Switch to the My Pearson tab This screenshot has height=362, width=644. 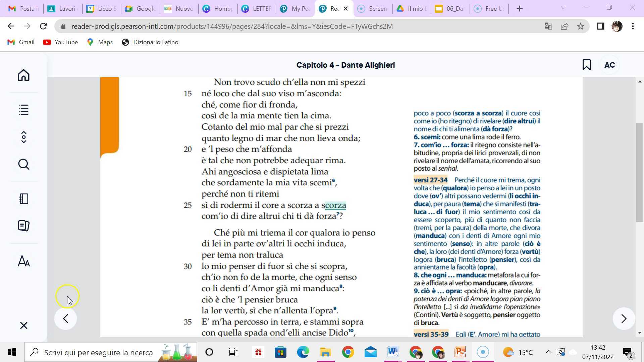pyautogui.click(x=296, y=9)
